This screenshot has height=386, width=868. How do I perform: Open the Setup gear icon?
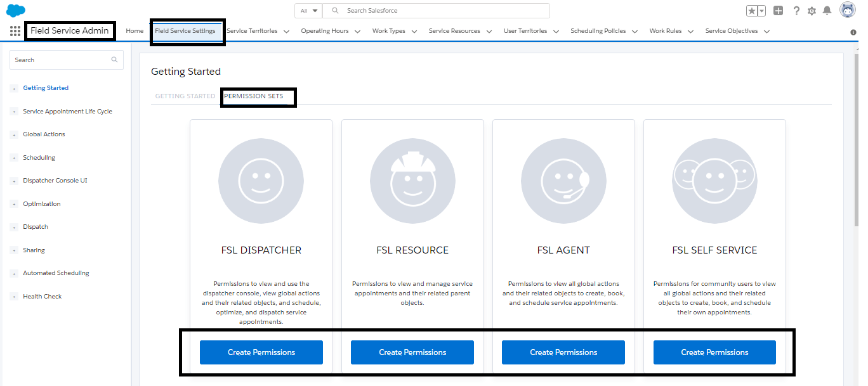tap(812, 11)
